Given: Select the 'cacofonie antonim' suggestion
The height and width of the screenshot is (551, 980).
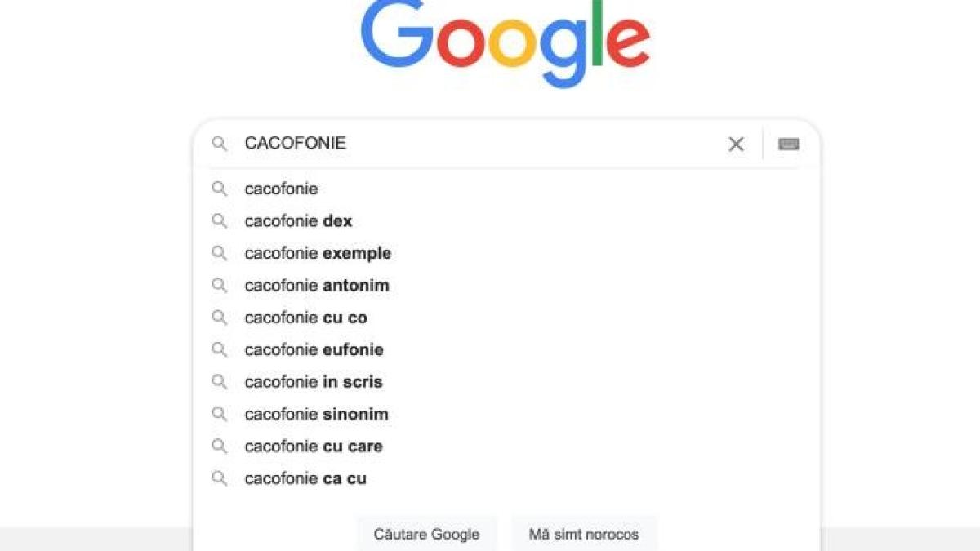Looking at the screenshot, I should (x=317, y=286).
